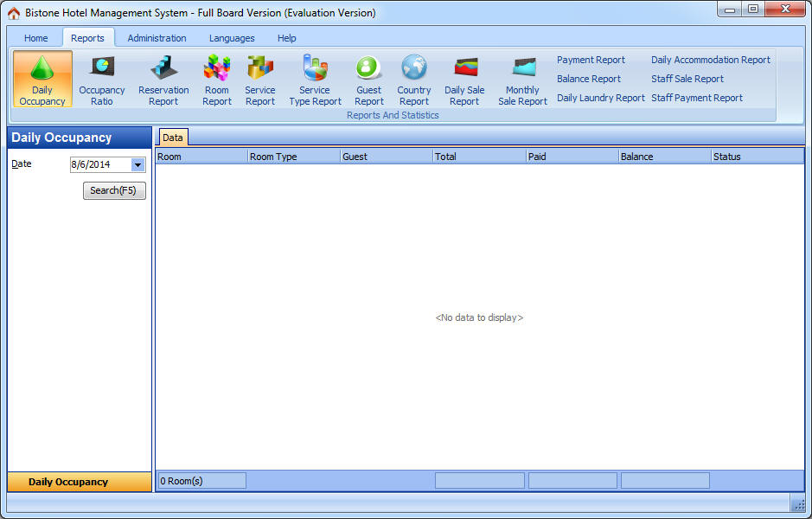This screenshot has width=812, height=519.
Task: Select the Data tab
Action: tap(173, 138)
